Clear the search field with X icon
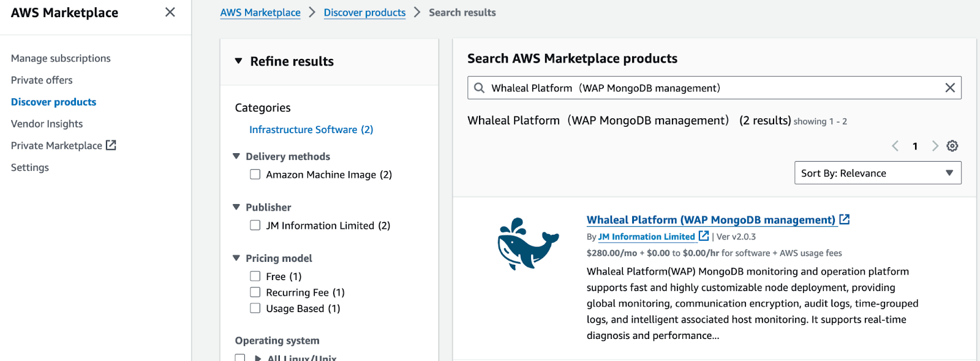 949,88
